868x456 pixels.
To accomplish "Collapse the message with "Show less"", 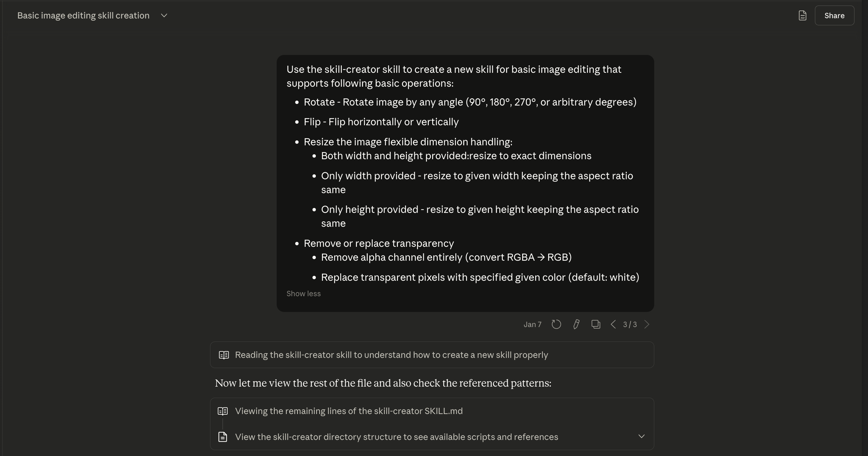I will pyautogui.click(x=303, y=293).
